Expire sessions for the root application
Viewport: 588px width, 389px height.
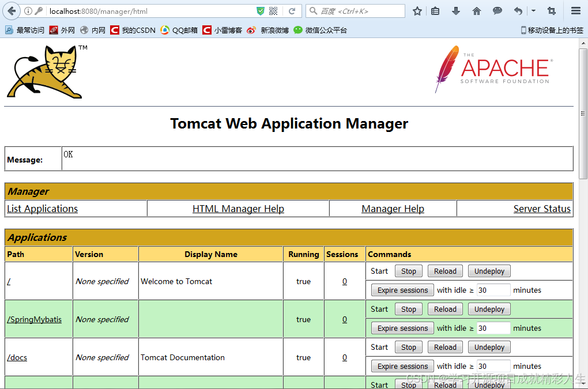(x=402, y=290)
